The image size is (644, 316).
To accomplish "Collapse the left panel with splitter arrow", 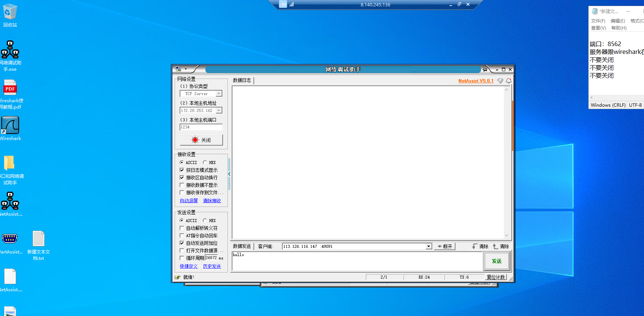I will pyautogui.click(x=229, y=174).
